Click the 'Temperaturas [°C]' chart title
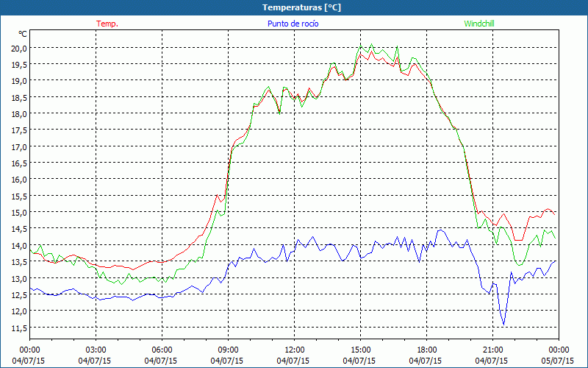 (301, 7)
